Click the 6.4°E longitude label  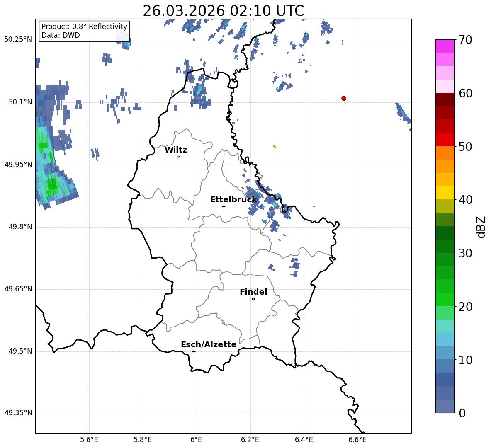304,440
